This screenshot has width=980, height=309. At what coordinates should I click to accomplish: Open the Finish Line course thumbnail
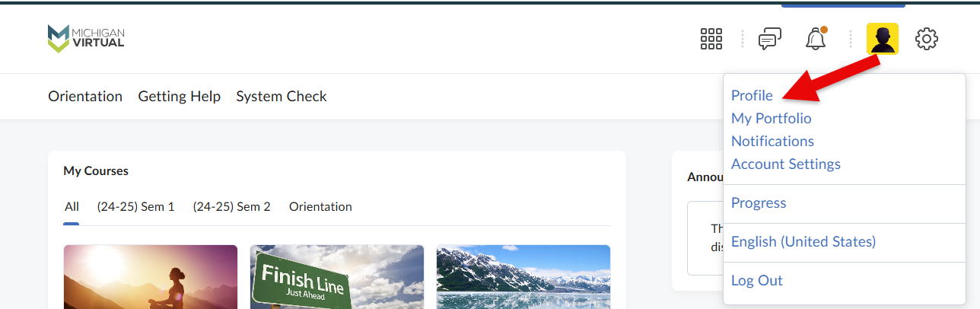[x=337, y=276]
